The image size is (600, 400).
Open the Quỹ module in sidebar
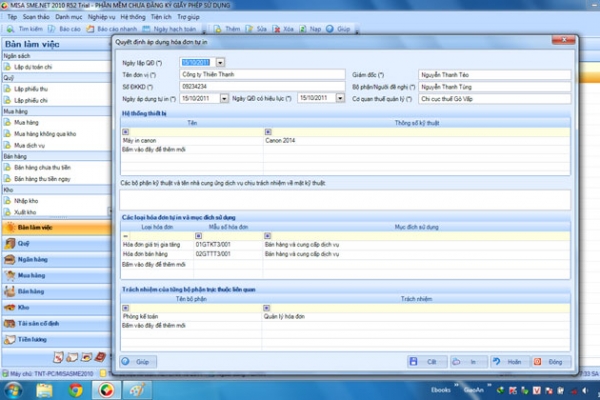tap(22, 242)
